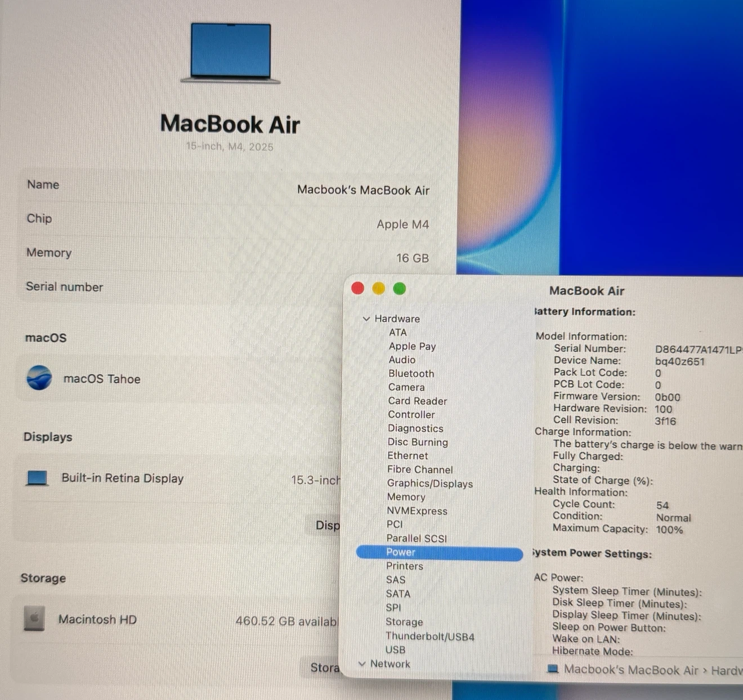Click the 15.3-inch display size text
The image size is (743, 700).
point(316,480)
